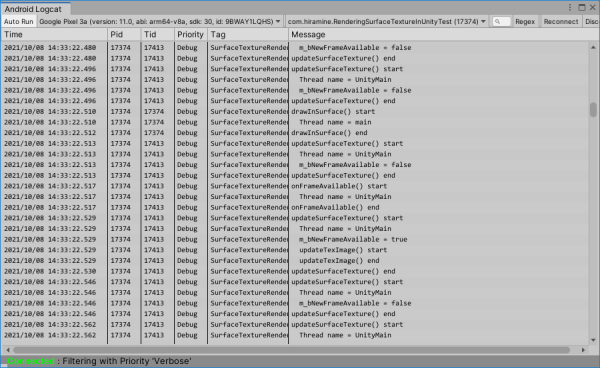Screen dimensions: 600x368
Task: Open the Google Pixel 3a device dropdown
Action: coord(160,21)
